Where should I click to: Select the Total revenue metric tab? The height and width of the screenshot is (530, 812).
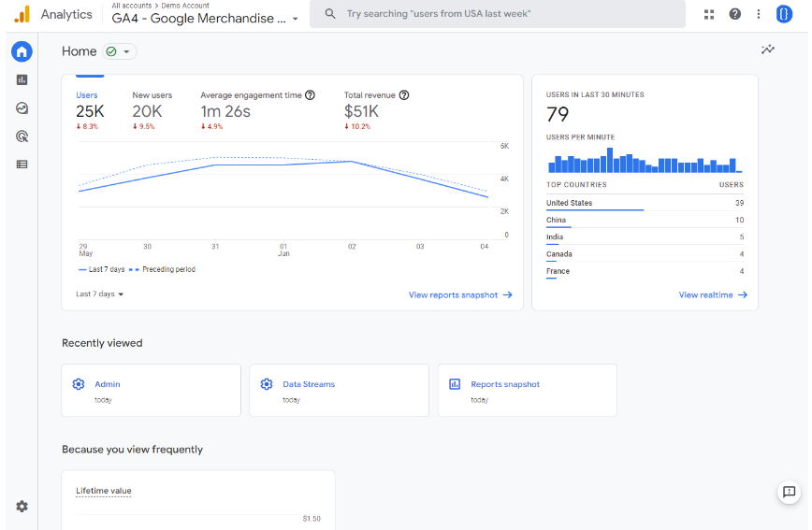click(376, 110)
